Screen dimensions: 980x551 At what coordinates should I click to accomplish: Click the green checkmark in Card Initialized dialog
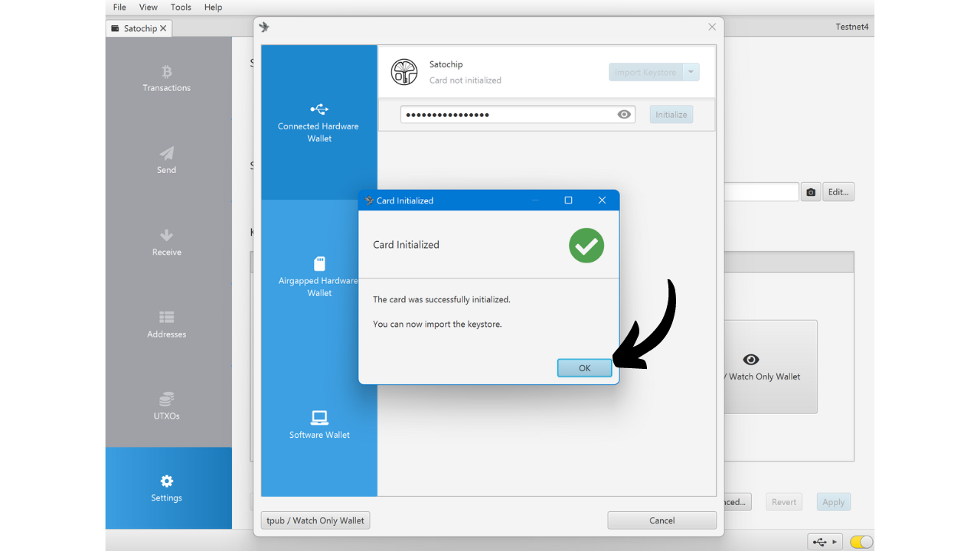586,245
